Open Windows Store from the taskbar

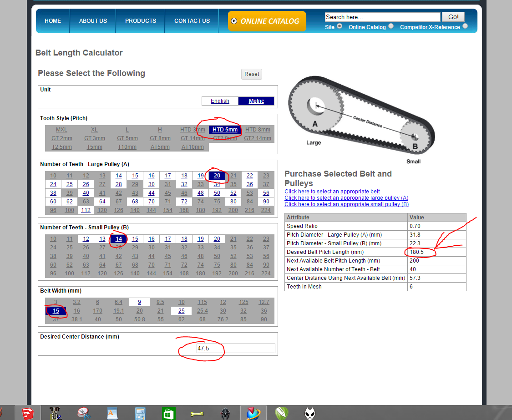point(169,413)
